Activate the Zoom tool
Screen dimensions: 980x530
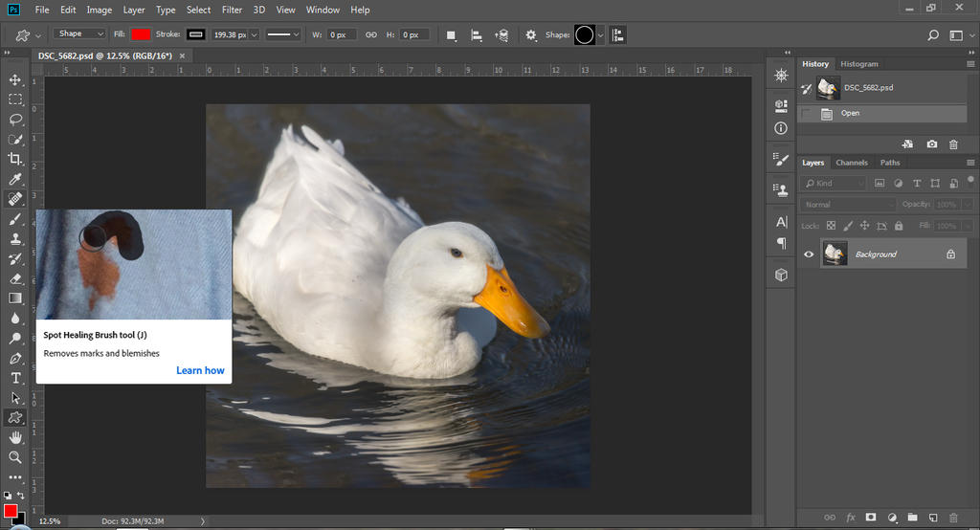point(15,457)
